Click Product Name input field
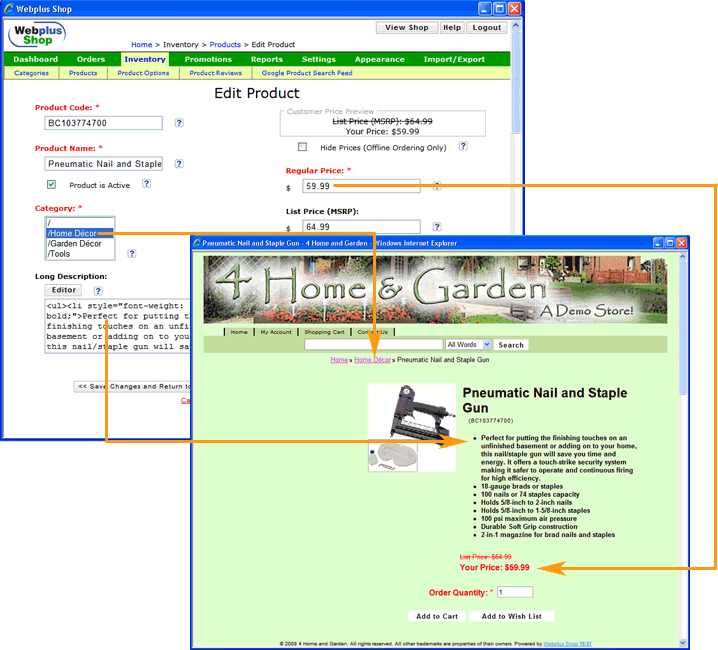 pyautogui.click(x=103, y=164)
